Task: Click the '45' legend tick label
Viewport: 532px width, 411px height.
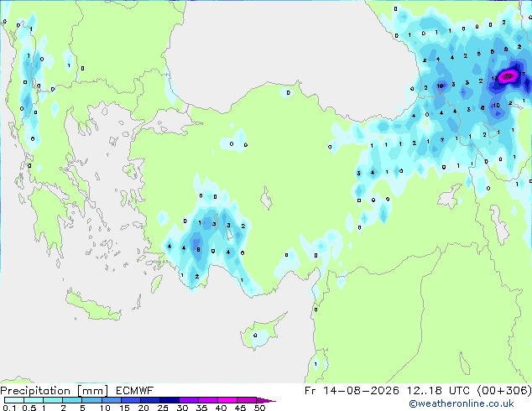Action: coord(240,408)
